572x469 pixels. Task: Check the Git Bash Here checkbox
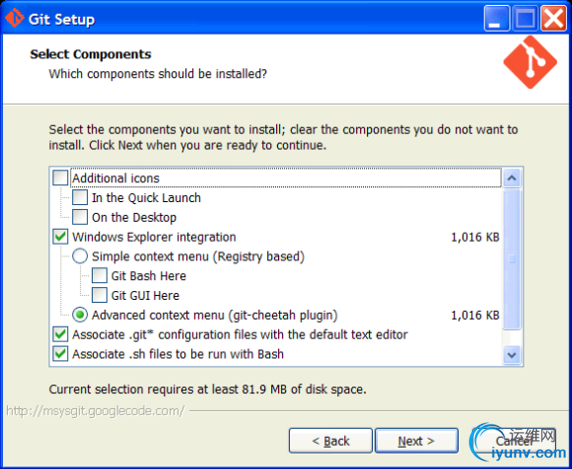[x=100, y=276]
